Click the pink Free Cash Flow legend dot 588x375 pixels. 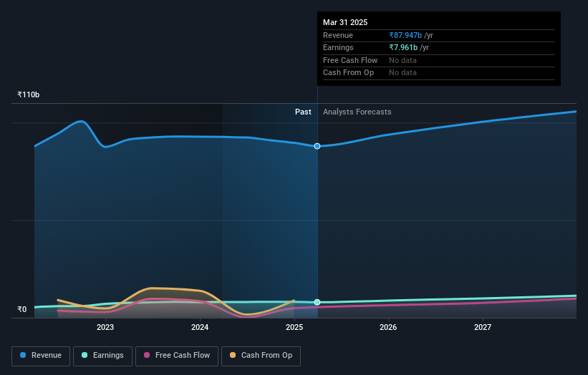pos(147,355)
